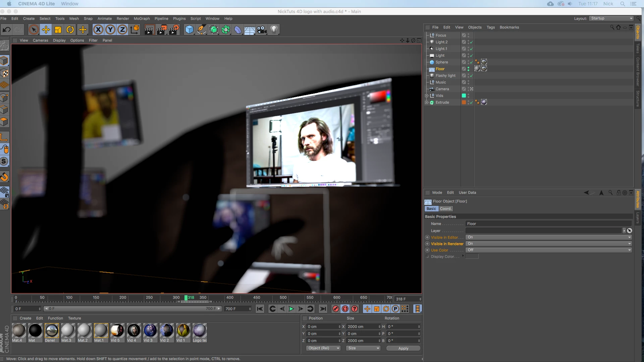Open the MoGraph menu
Viewport: 644px width, 362px height.
click(x=142, y=19)
